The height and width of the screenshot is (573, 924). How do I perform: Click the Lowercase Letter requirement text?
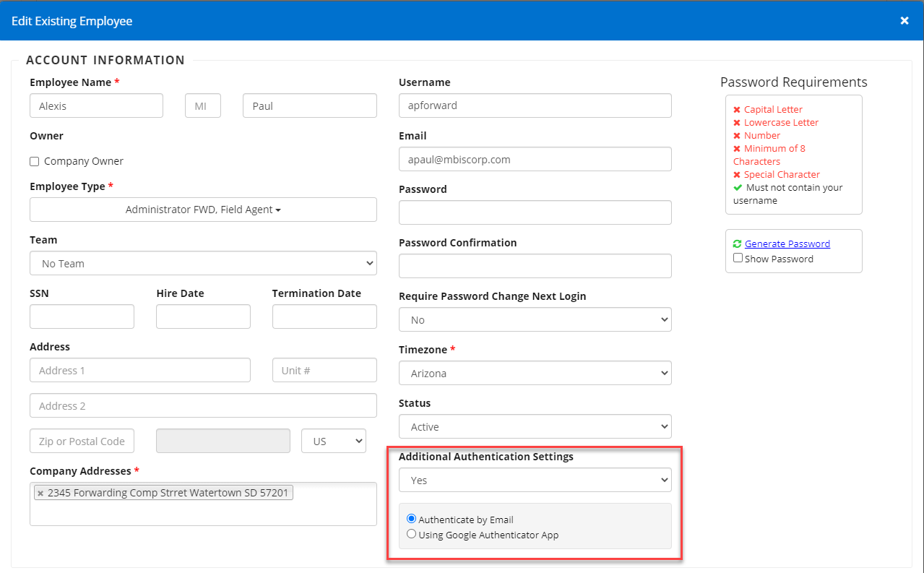(x=781, y=123)
